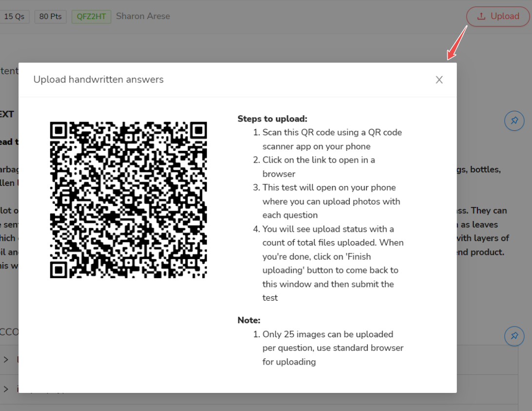Viewport: 532px width, 411px height.
Task: Click 'You will see upload status' step
Action: tap(333, 263)
